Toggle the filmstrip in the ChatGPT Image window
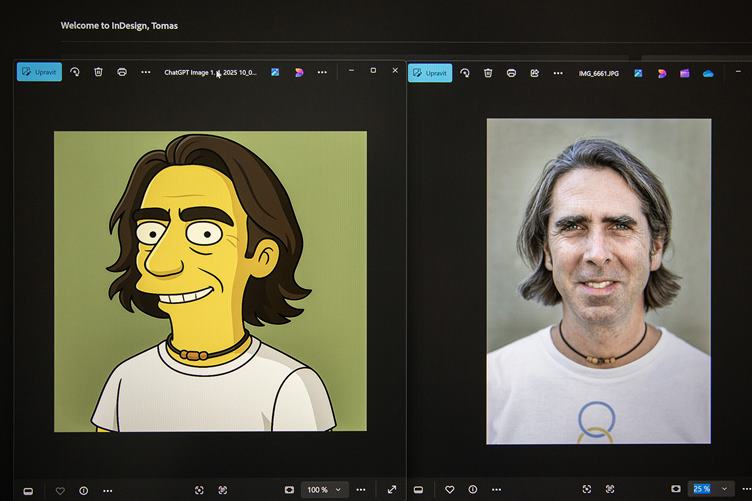Screen dimensions: 752x501 (28, 491)
